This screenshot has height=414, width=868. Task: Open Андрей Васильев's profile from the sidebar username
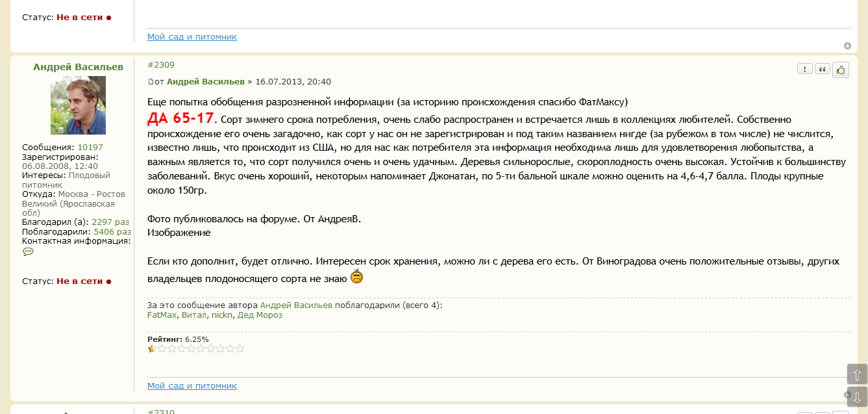pos(78,67)
